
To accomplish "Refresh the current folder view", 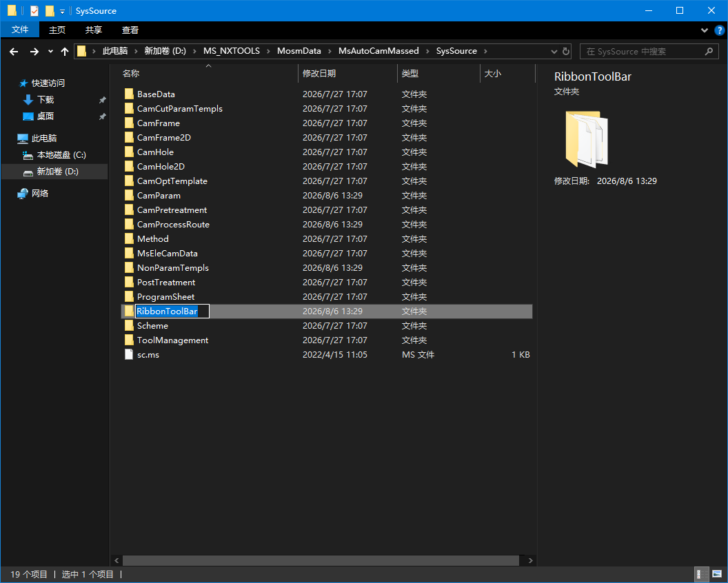I will (x=566, y=52).
